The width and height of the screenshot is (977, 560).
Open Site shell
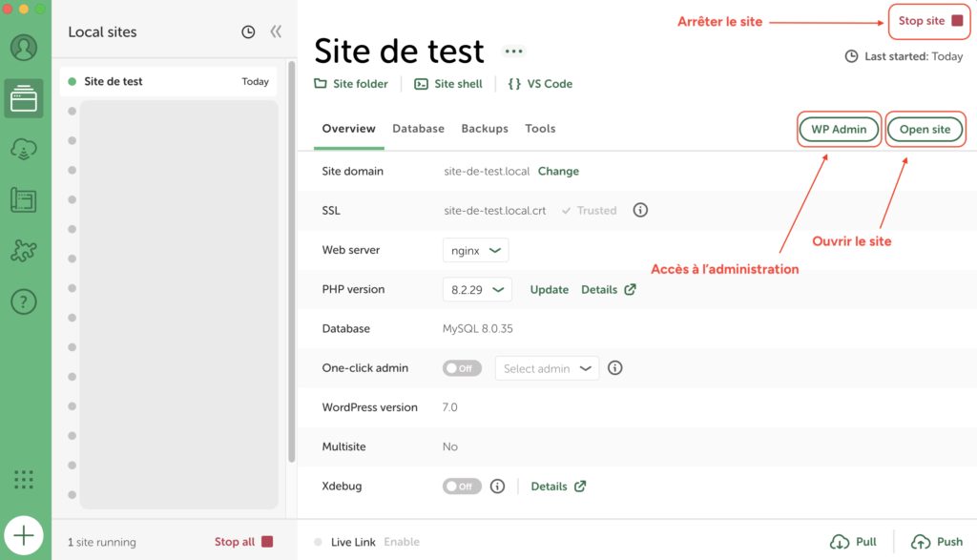[448, 83]
